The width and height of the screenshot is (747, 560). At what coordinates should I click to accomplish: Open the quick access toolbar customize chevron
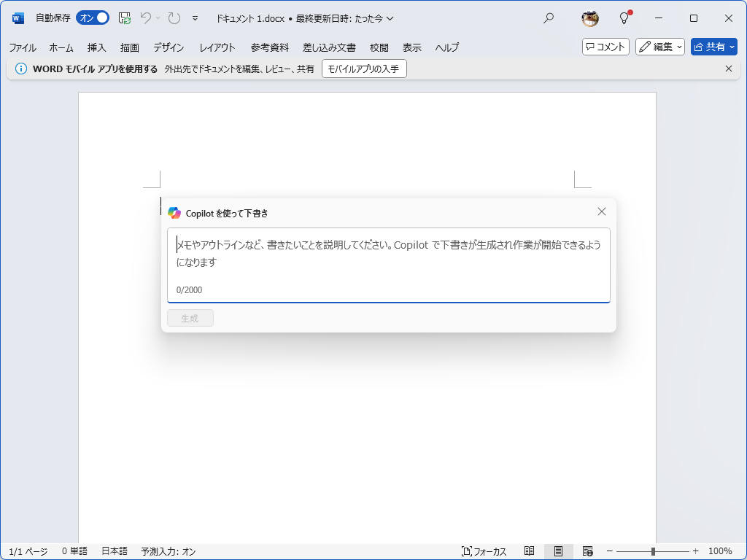[195, 18]
